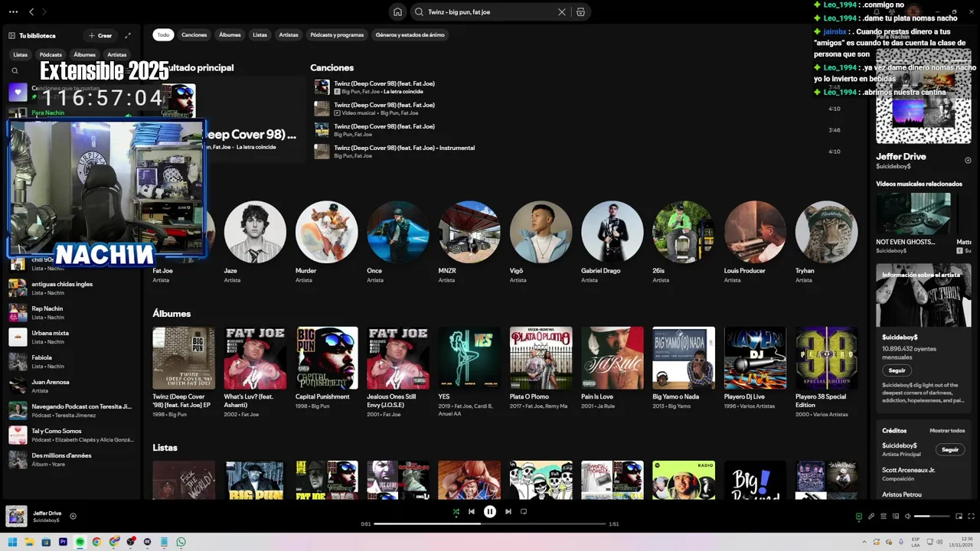Seek in the song progress bar
The image size is (980, 551).
(490, 524)
